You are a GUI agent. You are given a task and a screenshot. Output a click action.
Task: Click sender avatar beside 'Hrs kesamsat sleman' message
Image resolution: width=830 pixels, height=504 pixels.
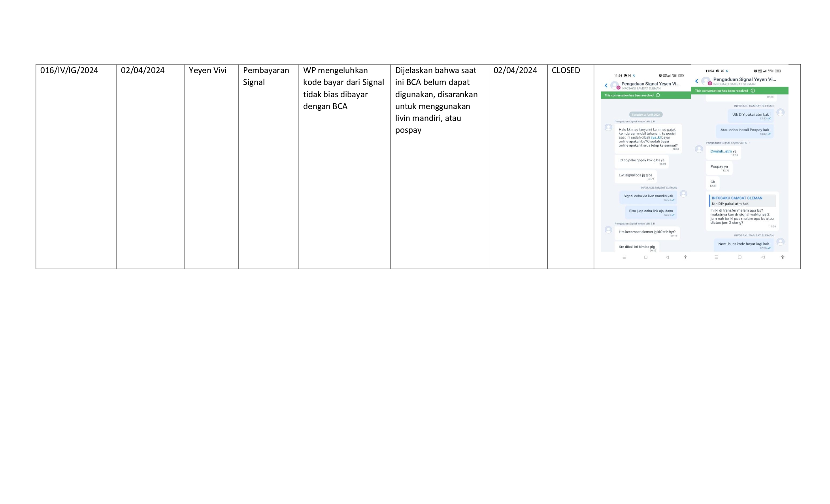[608, 230]
